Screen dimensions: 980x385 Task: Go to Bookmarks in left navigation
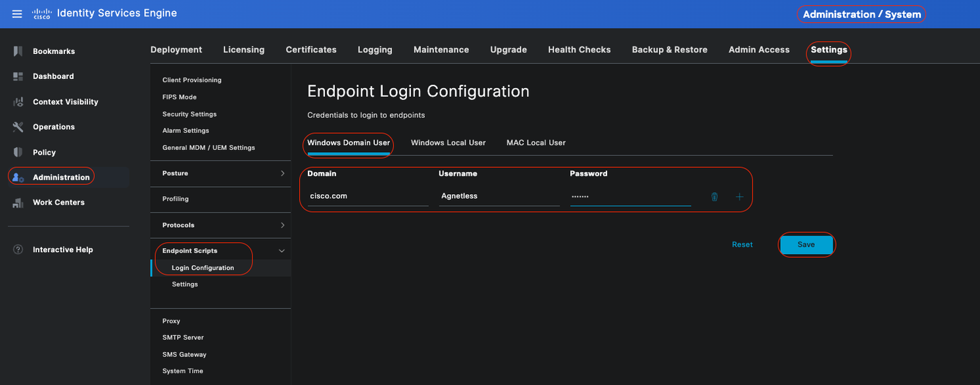pyautogui.click(x=54, y=51)
